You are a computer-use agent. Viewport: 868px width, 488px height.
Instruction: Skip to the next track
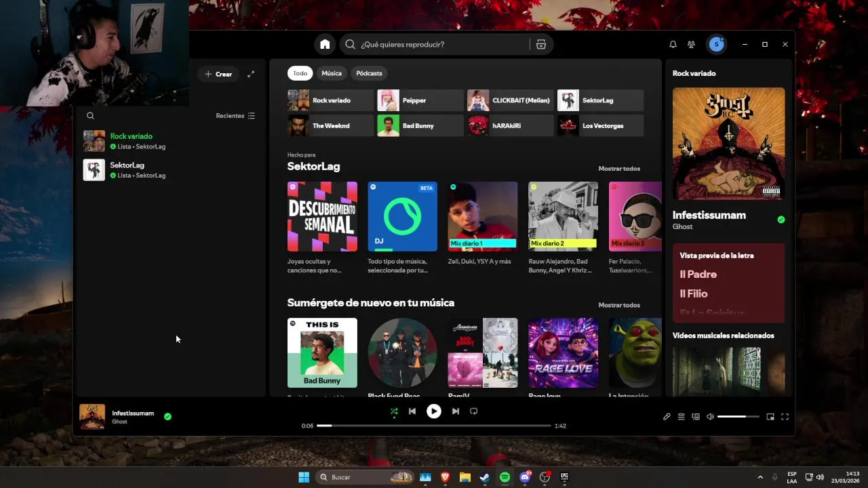[x=456, y=411]
